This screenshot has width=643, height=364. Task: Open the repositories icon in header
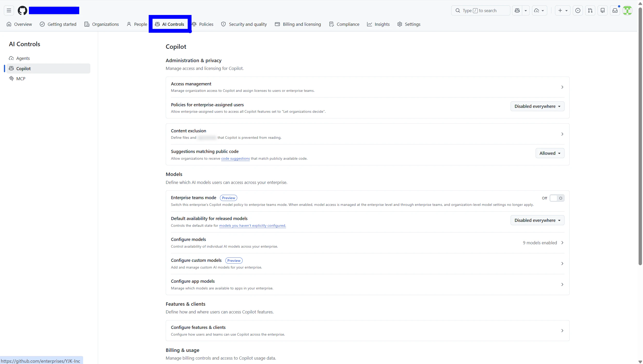coord(603,11)
